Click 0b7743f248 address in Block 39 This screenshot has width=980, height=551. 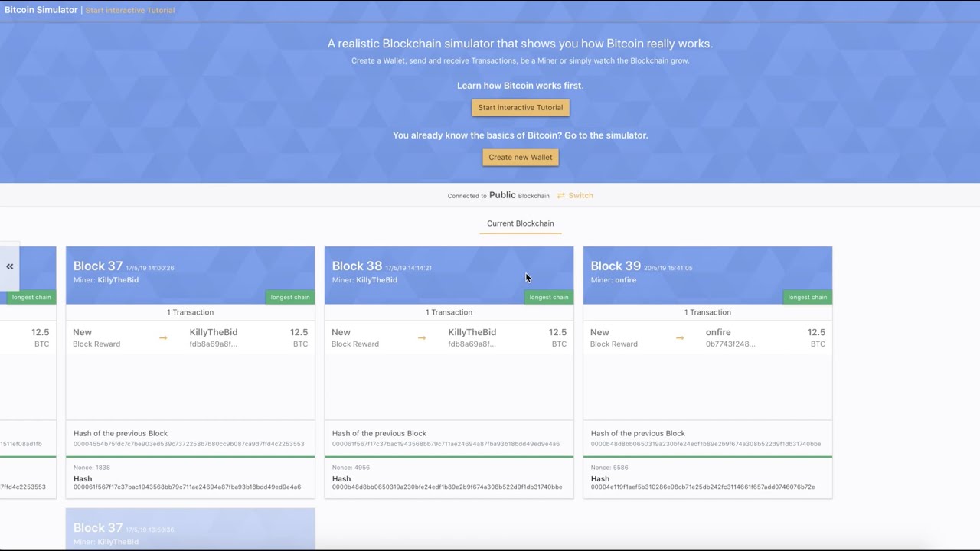click(730, 344)
